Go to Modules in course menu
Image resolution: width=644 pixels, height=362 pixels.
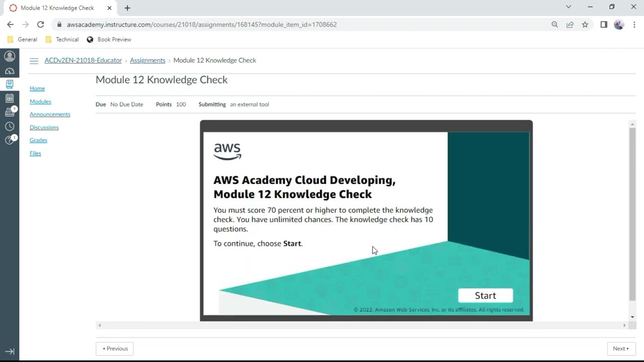click(40, 102)
